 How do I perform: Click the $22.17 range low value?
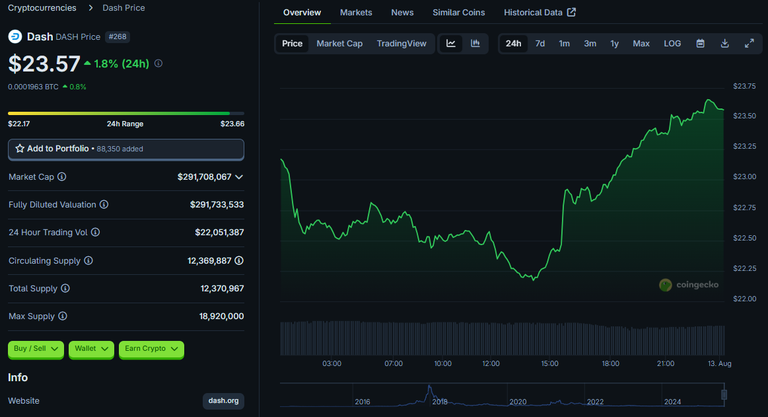pyautogui.click(x=19, y=124)
